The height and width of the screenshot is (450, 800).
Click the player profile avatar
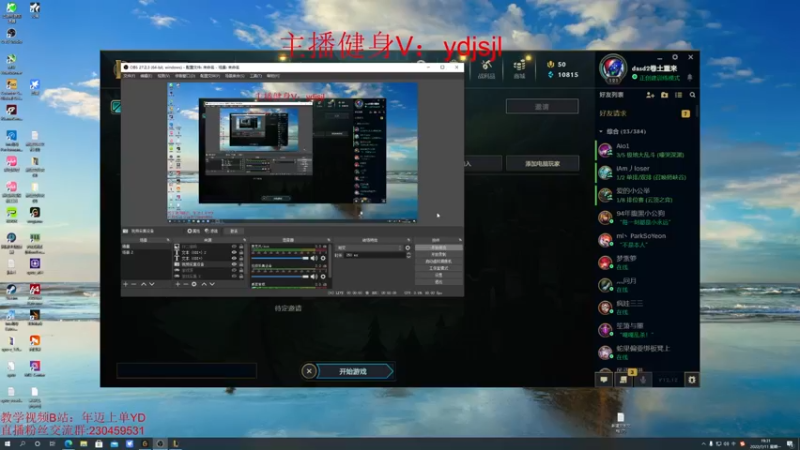tap(613, 69)
